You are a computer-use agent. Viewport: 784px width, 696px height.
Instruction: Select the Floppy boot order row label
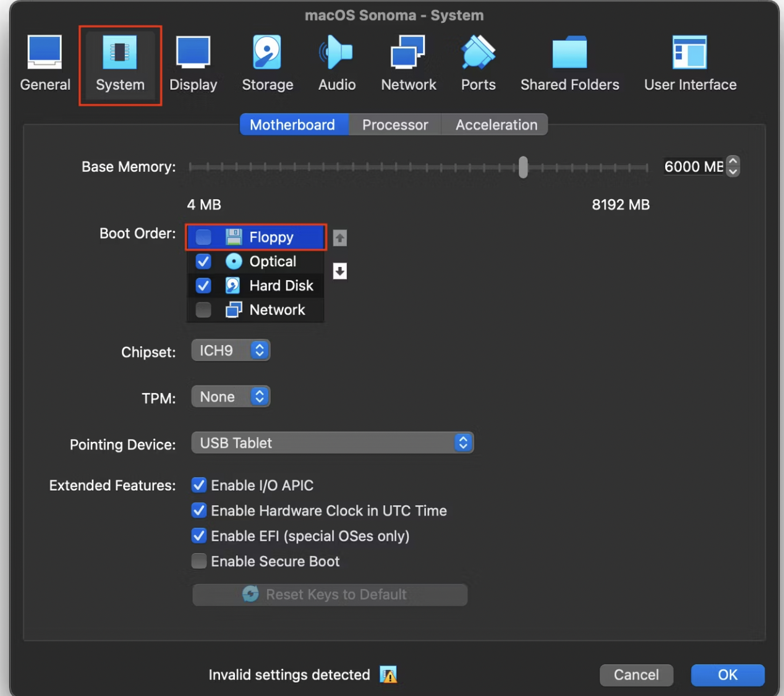(271, 237)
